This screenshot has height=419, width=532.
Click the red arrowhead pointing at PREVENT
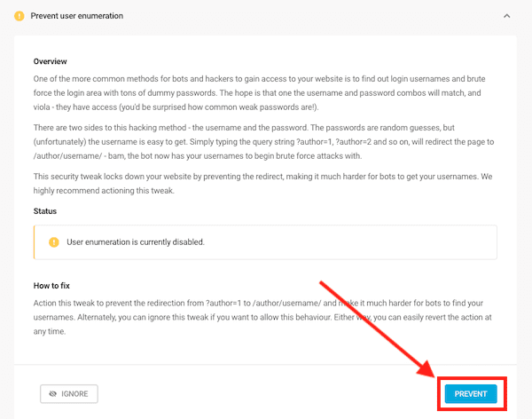[x=426, y=368]
